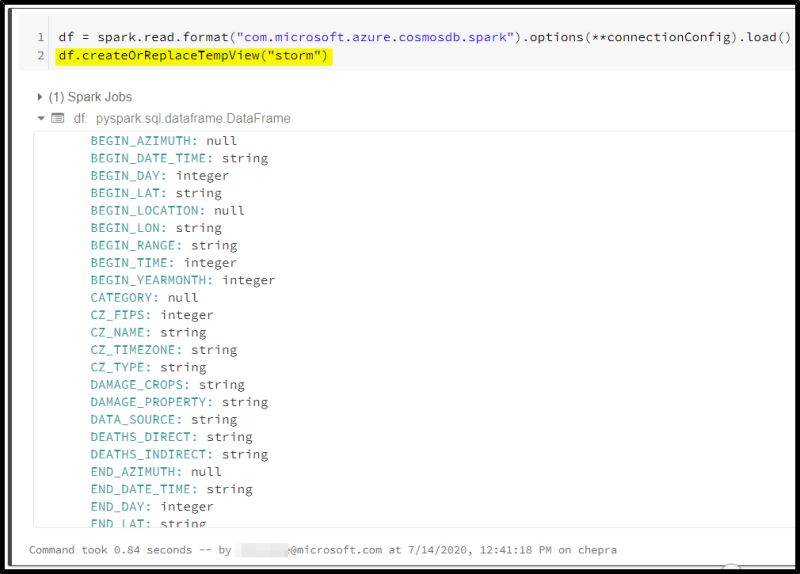The width and height of the screenshot is (800, 574).
Task: Select the END_AZIMUTH: null row
Action: click(156, 471)
